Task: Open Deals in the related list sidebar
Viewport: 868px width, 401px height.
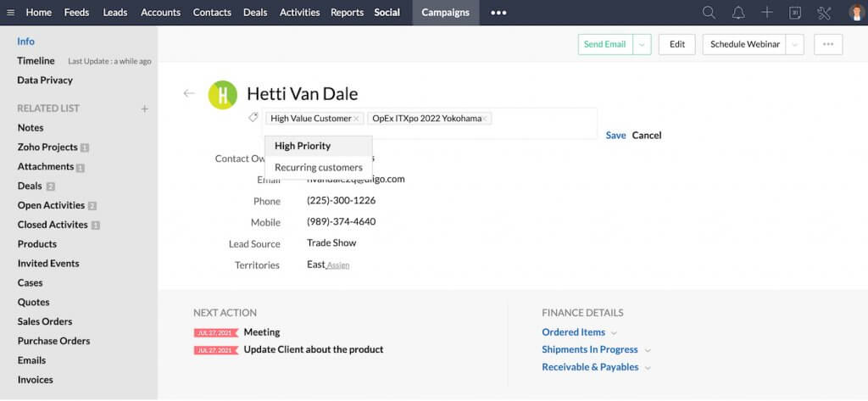Action: tap(30, 187)
